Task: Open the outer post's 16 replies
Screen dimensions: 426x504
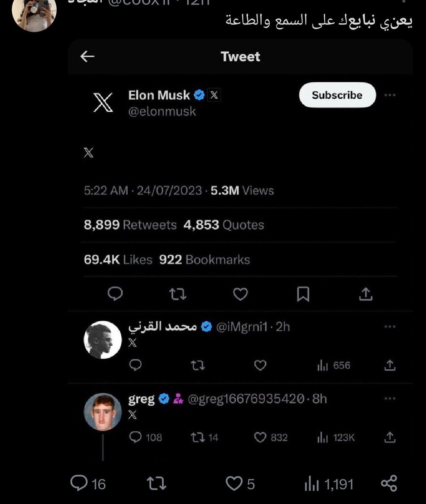Action: 88,484
